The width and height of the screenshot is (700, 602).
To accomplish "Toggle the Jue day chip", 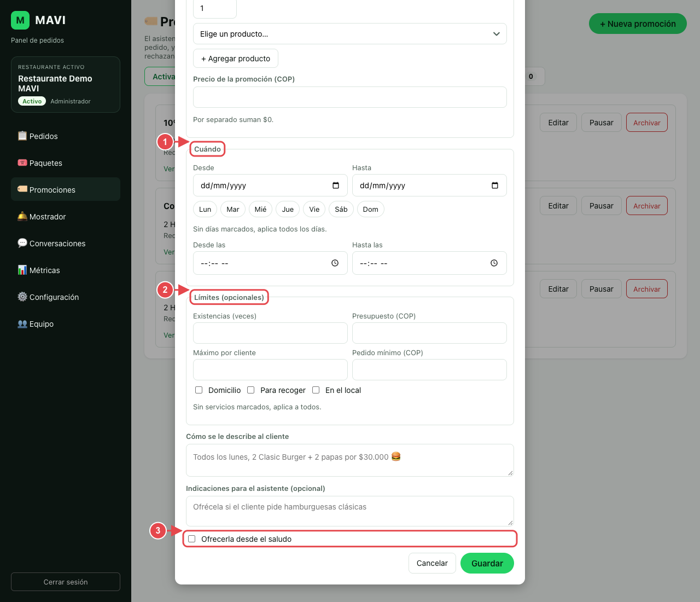I will click(x=288, y=209).
